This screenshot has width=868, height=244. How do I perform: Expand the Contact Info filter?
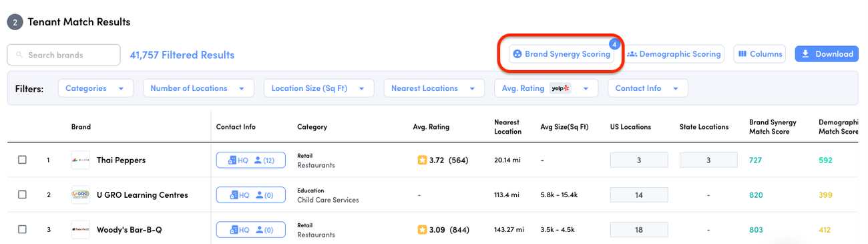648,88
